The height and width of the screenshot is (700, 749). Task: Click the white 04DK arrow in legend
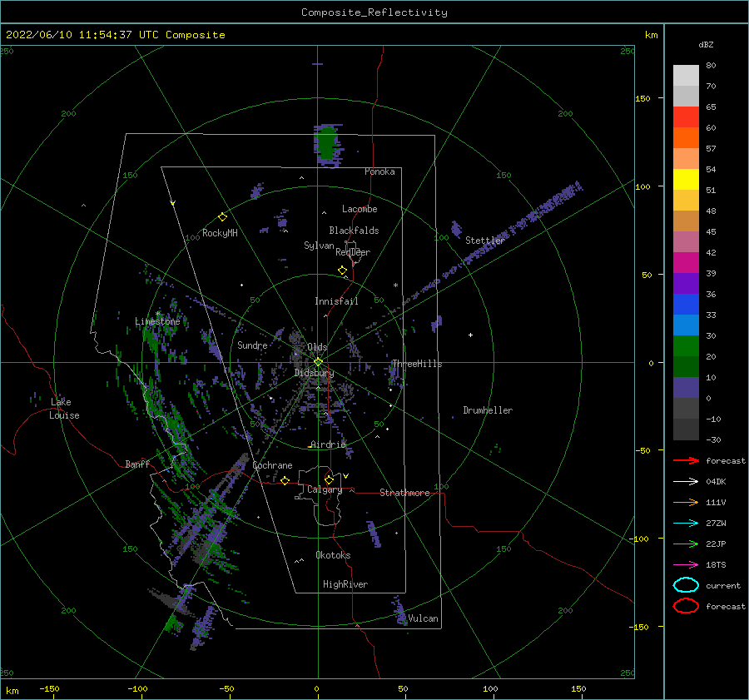click(x=686, y=481)
